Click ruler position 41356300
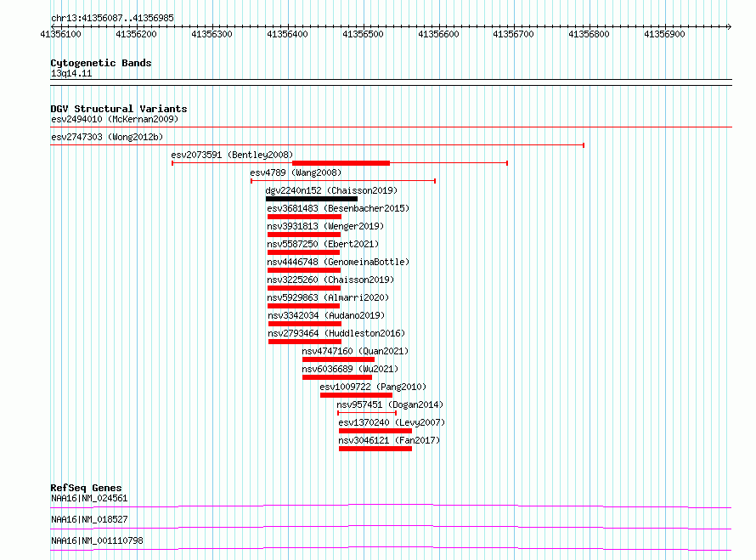The width and height of the screenshot is (756, 560). coord(212,34)
